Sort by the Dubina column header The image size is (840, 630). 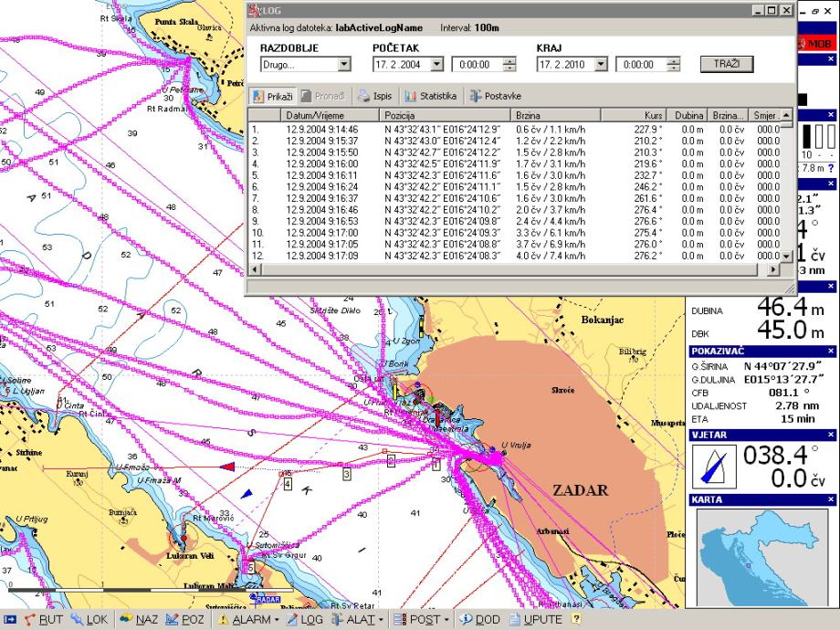click(x=688, y=115)
